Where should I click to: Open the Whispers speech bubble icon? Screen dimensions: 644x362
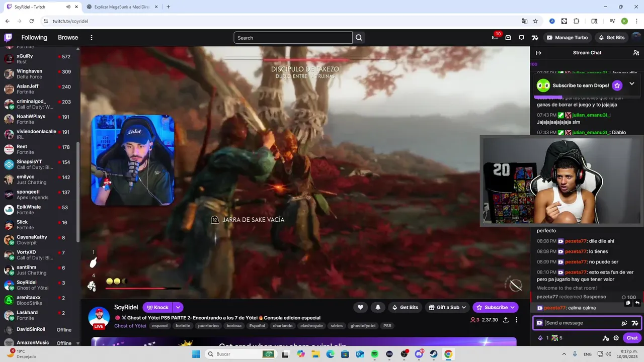point(521,38)
